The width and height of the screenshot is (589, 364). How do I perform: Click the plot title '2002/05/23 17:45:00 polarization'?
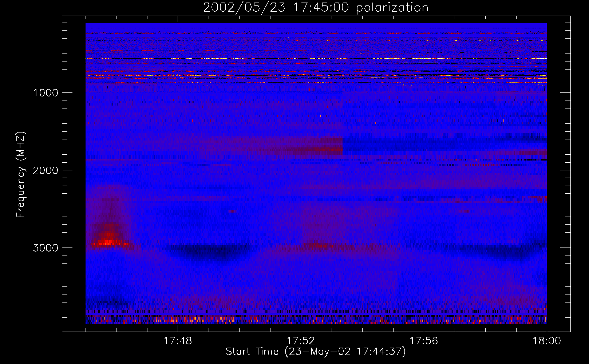coord(316,7)
